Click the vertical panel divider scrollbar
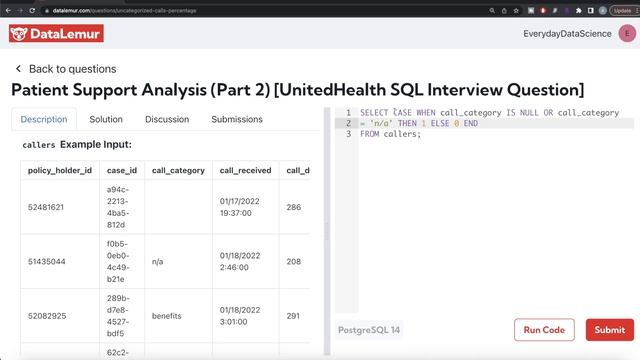Screen dimensions: 640x360 tap(327, 231)
